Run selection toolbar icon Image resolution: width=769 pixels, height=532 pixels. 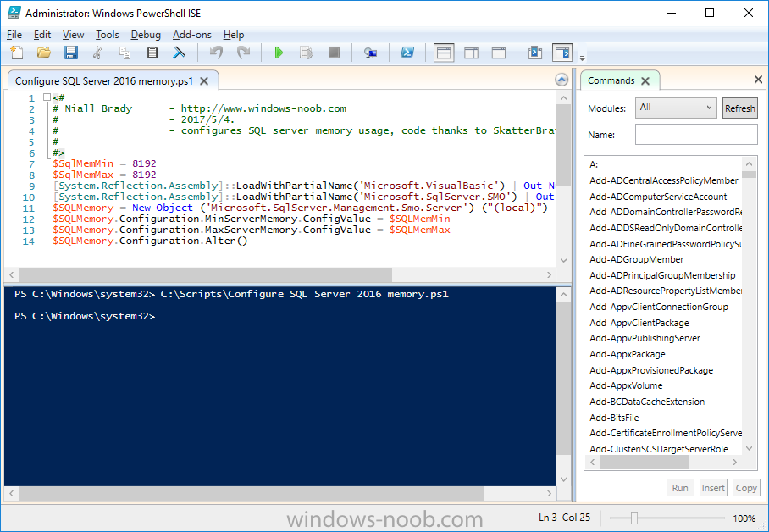307,53
